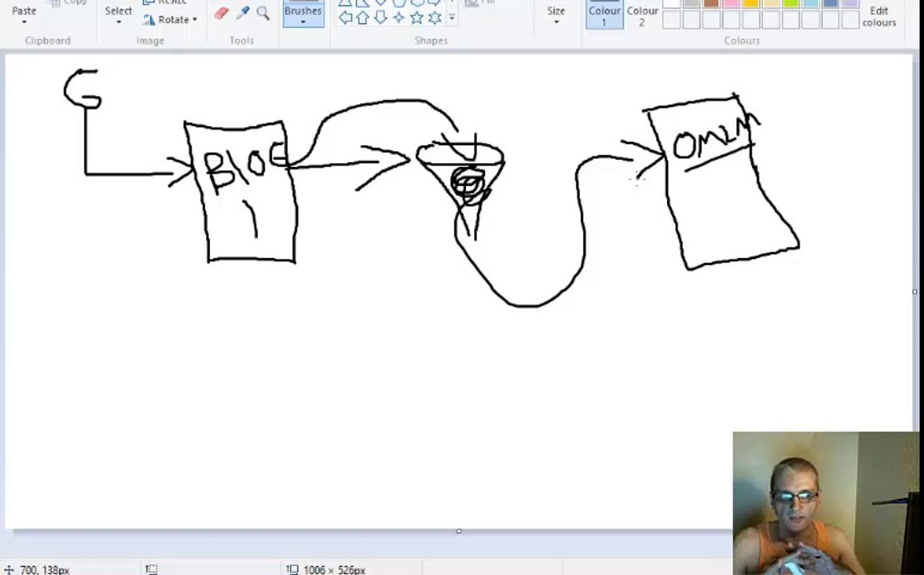The width and height of the screenshot is (924, 575).
Task: Select the five-point star shape
Action: (417, 18)
